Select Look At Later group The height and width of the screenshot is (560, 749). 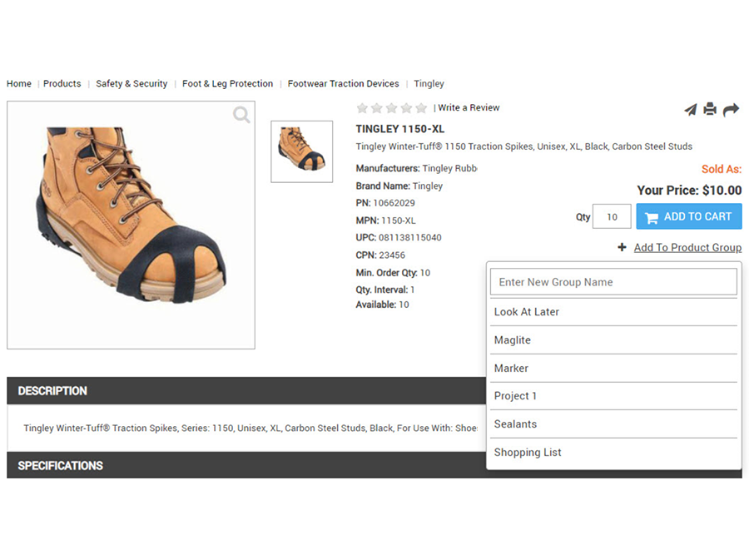point(613,312)
